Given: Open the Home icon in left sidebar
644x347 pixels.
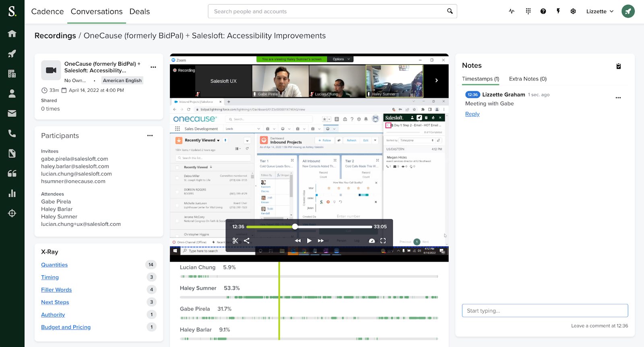Looking at the screenshot, I should coord(12,33).
